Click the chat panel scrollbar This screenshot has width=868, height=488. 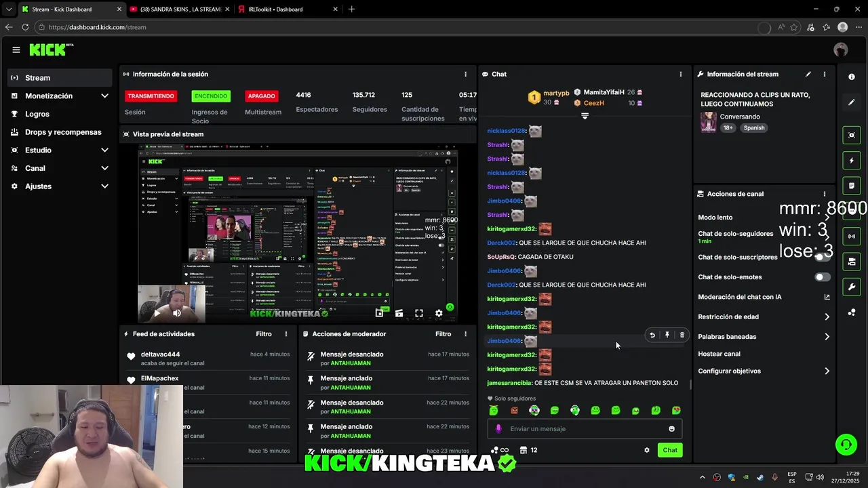point(690,384)
